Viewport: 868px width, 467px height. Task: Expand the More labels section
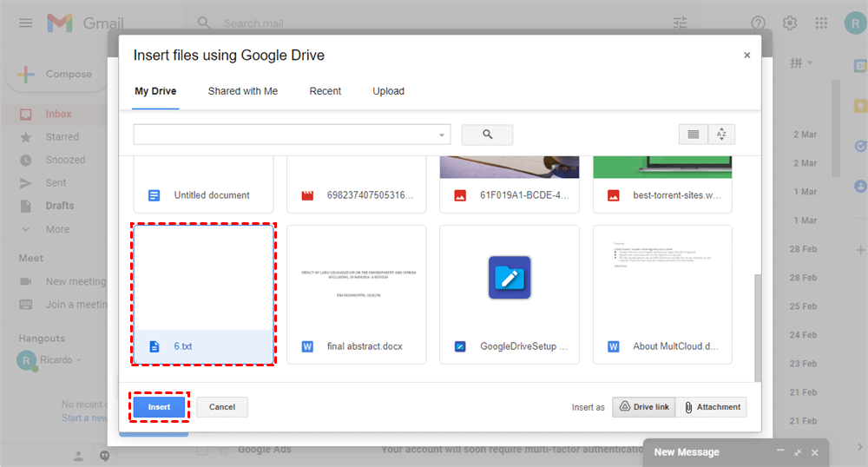coord(57,229)
